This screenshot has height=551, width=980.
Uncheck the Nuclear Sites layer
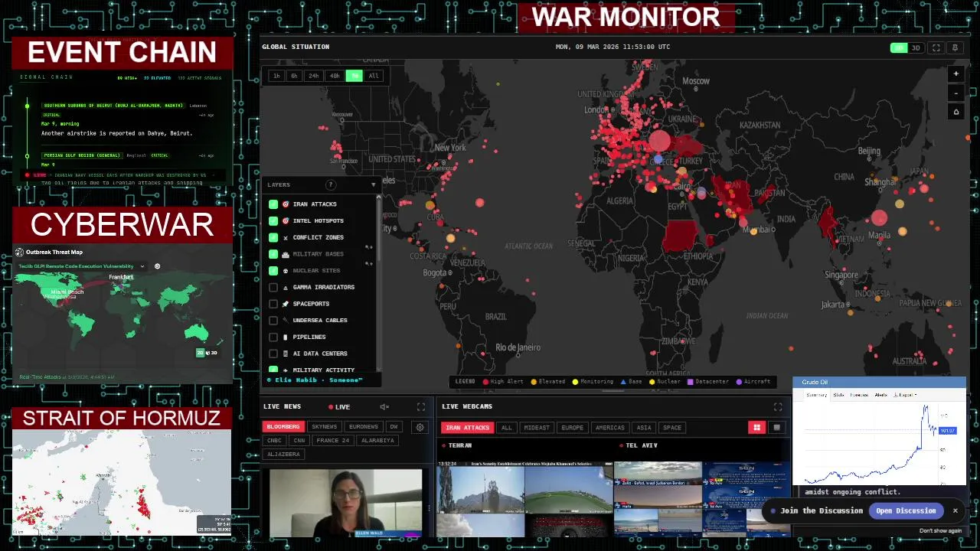point(273,271)
